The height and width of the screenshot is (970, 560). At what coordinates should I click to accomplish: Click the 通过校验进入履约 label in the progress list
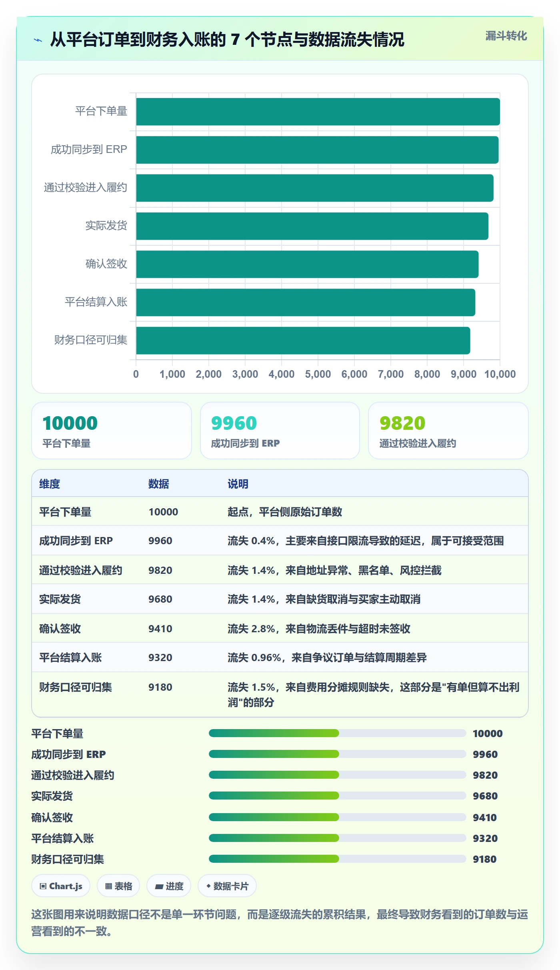73,775
